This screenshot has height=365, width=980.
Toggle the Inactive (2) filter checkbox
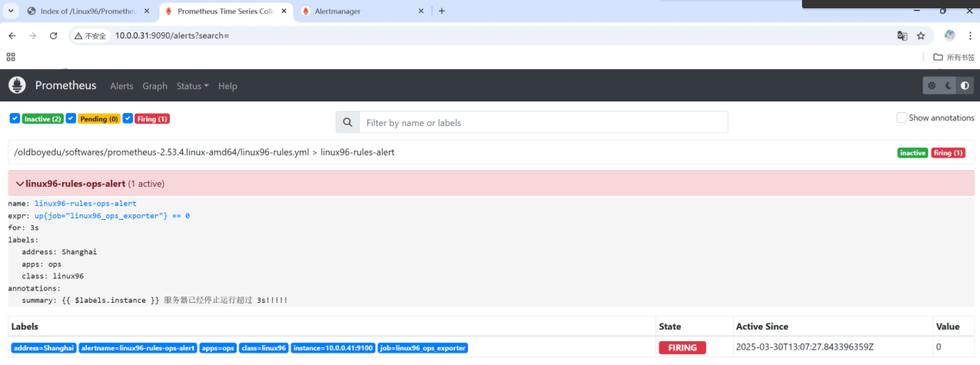click(x=14, y=118)
